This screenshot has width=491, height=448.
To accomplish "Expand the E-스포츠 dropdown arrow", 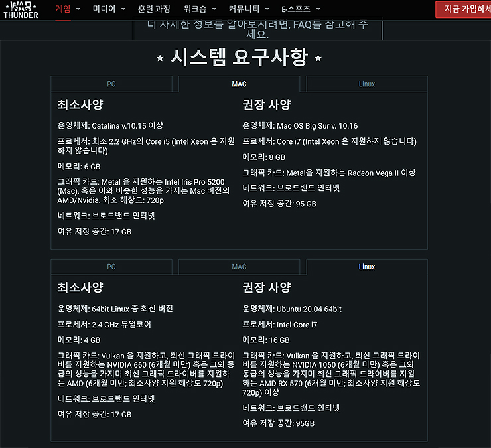I will [x=318, y=9].
